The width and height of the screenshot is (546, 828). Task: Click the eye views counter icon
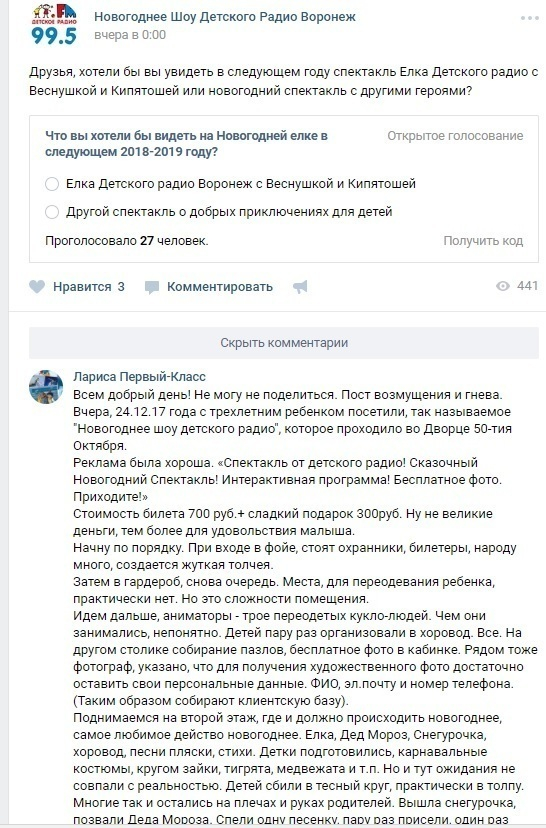503,286
